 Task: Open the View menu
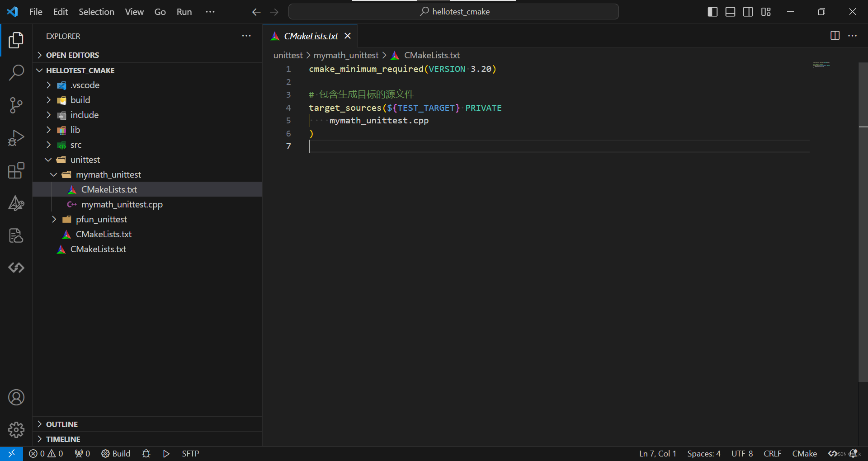point(134,12)
